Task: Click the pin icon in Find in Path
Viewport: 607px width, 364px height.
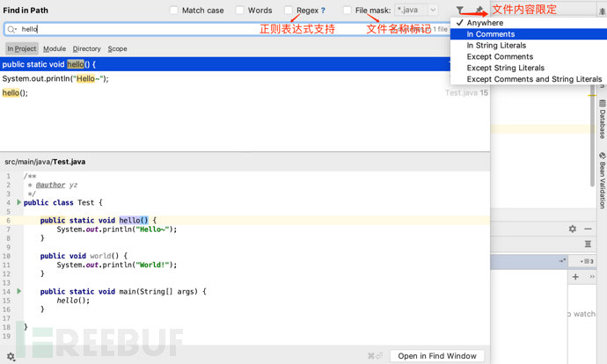Action: 479,10
